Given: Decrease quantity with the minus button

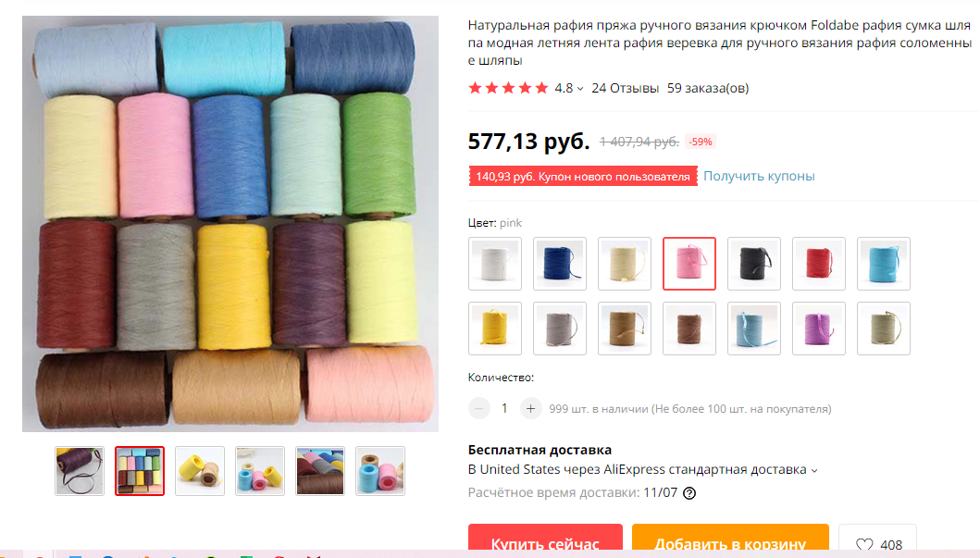Looking at the screenshot, I should pyautogui.click(x=478, y=409).
